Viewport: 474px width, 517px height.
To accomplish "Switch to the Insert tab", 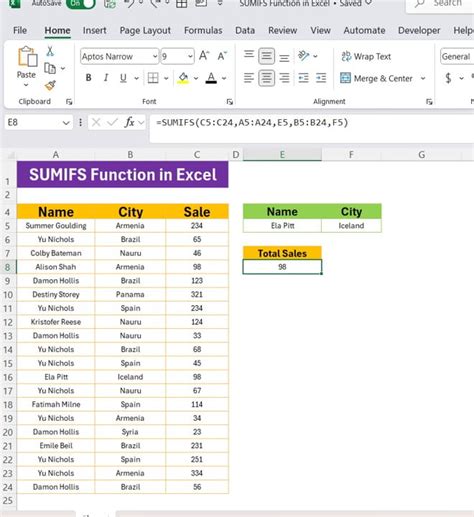I will click(x=95, y=30).
